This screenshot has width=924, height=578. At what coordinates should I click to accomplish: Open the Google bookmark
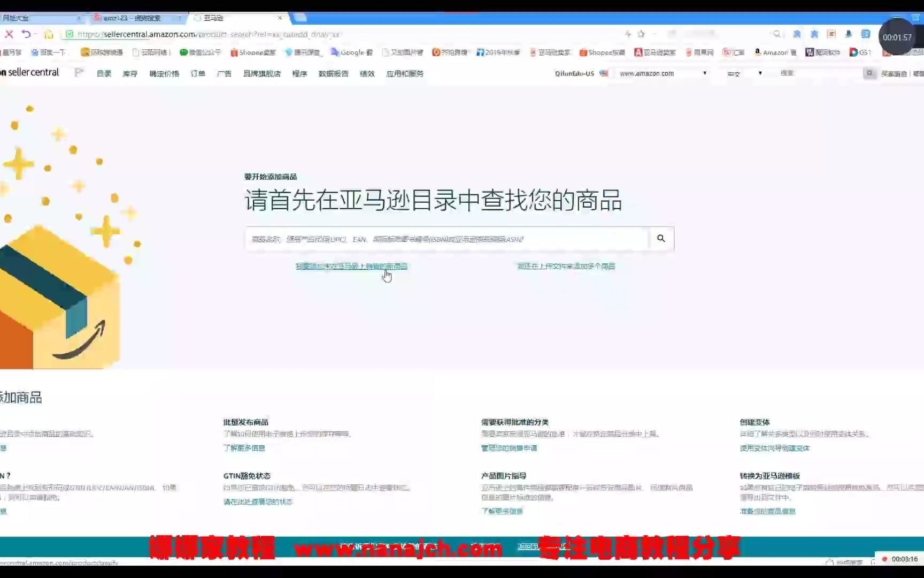tap(351, 52)
